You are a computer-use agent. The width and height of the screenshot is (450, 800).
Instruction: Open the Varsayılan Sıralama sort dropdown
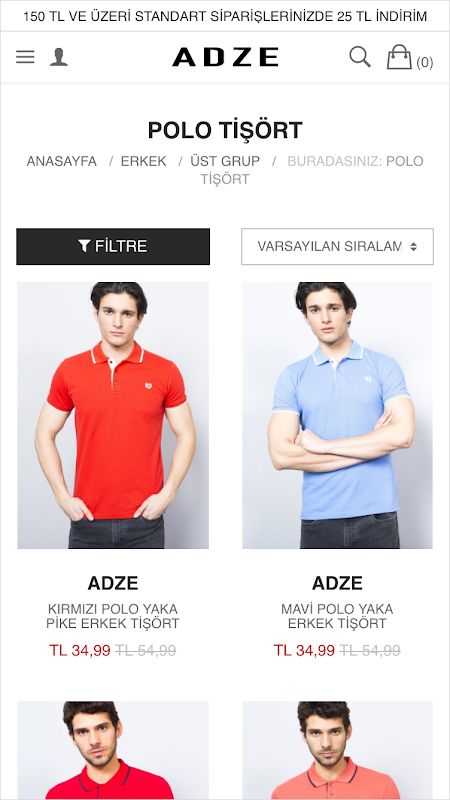(337, 246)
